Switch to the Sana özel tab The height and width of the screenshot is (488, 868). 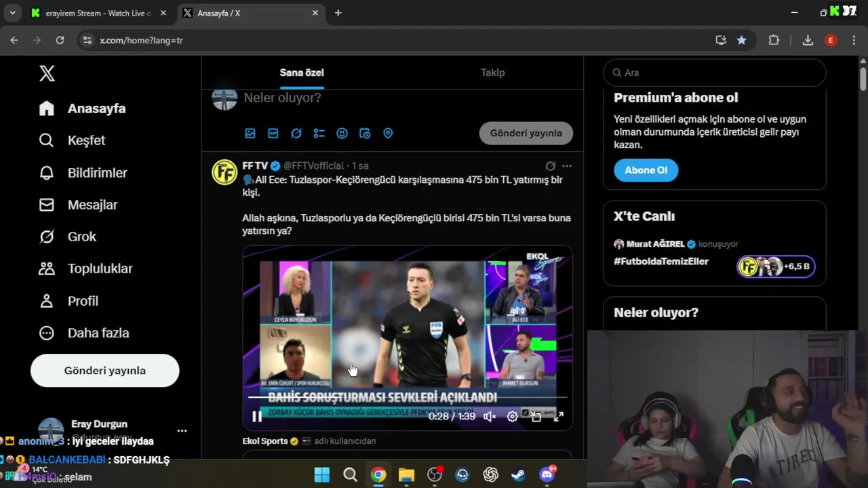pyautogui.click(x=302, y=73)
